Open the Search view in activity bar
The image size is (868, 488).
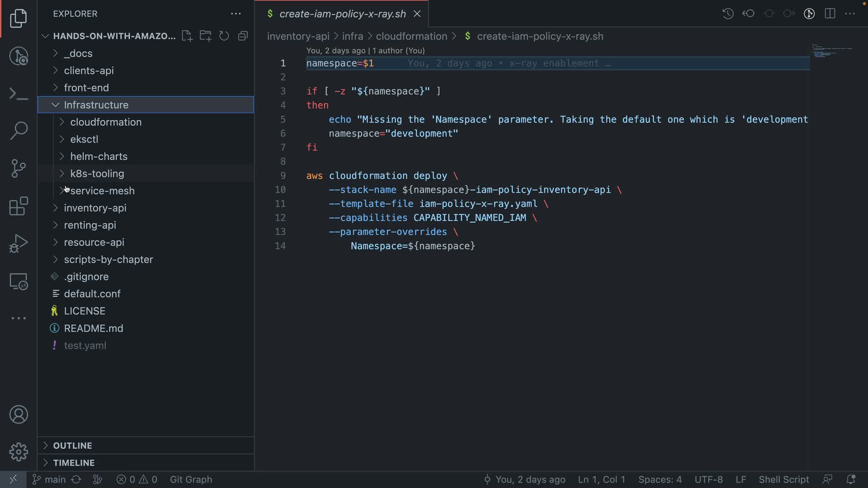(x=19, y=131)
